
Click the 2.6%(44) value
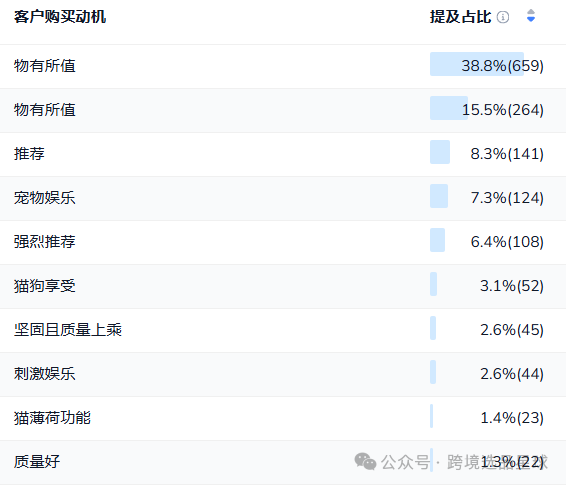coord(512,374)
